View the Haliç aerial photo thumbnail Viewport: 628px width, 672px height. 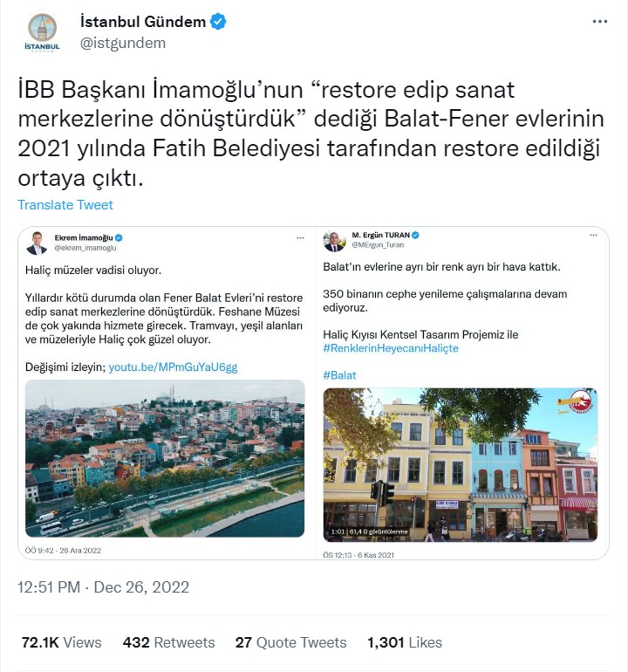[165, 458]
